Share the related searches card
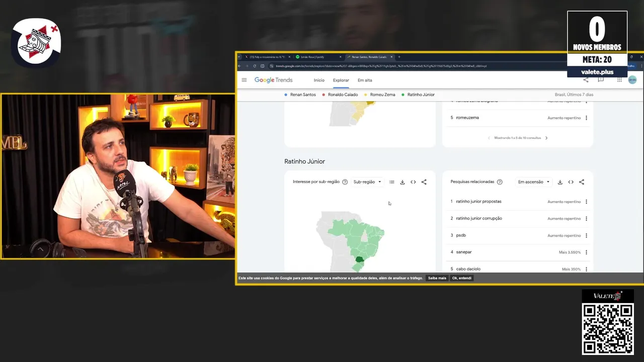Image resolution: width=644 pixels, height=362 pixels. click(x=582, y=182)
